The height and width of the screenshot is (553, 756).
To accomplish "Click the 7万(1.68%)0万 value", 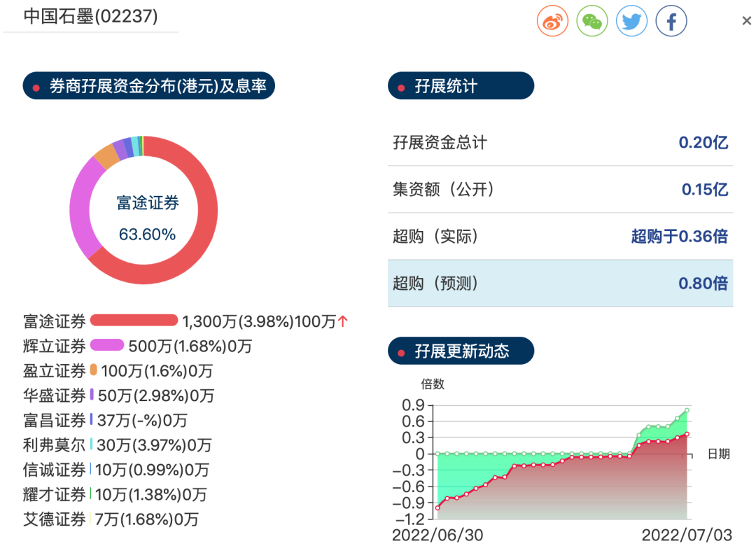I will pyautogui.click(x=146, y=519).
